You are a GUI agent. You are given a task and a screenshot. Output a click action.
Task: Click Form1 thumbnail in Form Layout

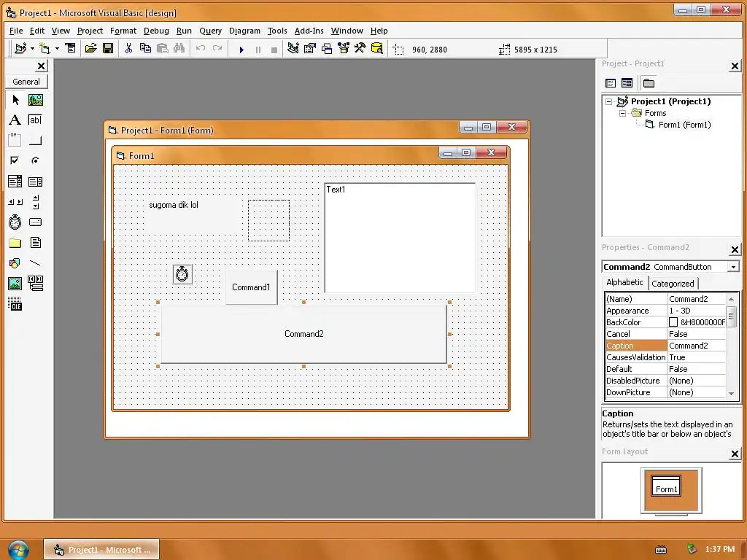666,486
